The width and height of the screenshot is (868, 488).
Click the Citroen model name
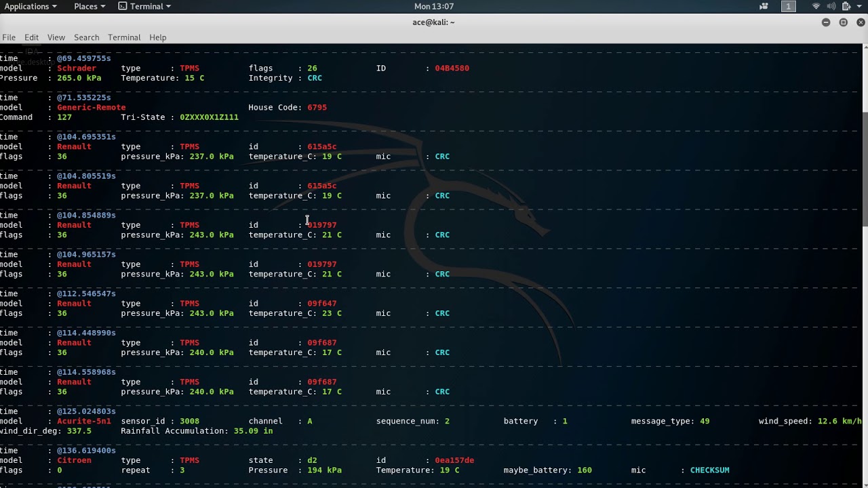[x=74, y=461]
